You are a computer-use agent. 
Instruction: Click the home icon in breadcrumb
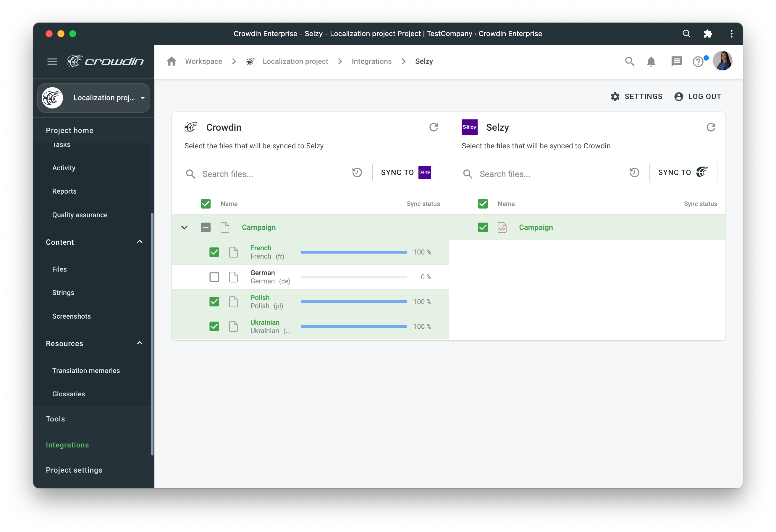click(171, 61)
